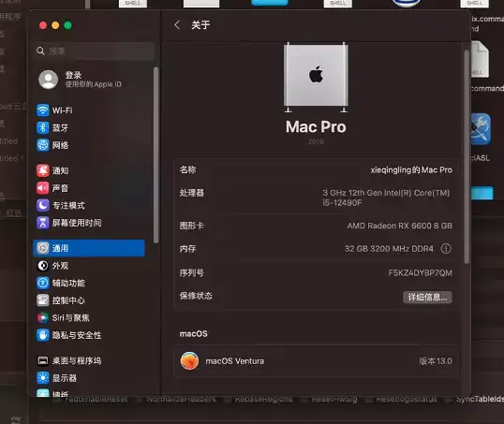Click the 图形卡 row label

(x=192, y=226)
